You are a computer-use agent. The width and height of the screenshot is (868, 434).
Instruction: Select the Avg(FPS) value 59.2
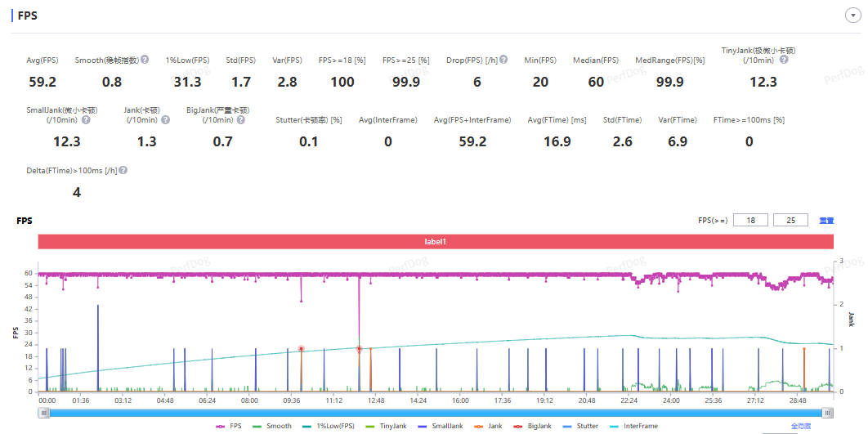43,83
